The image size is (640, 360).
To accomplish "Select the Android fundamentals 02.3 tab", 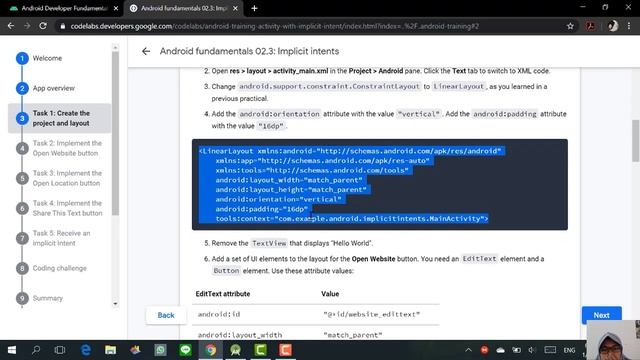I will (183, 8).
